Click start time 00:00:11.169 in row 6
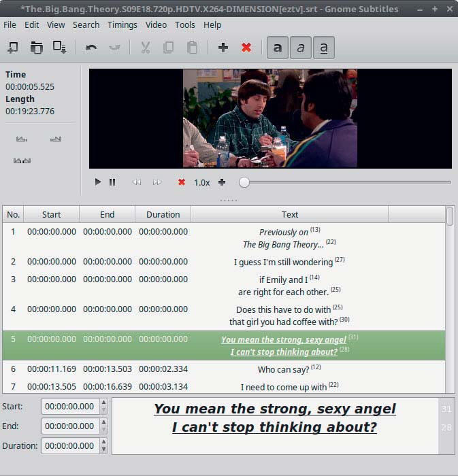 click(x=52, y=369)
